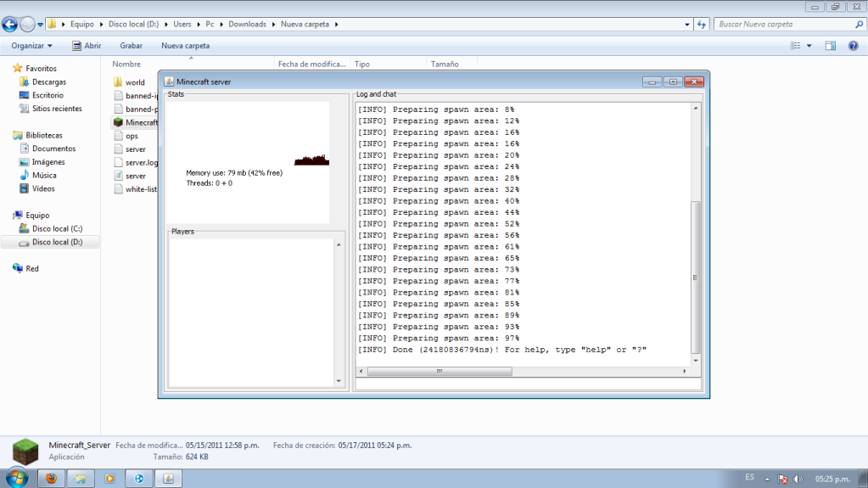Select the world folder

coord(129,82)
